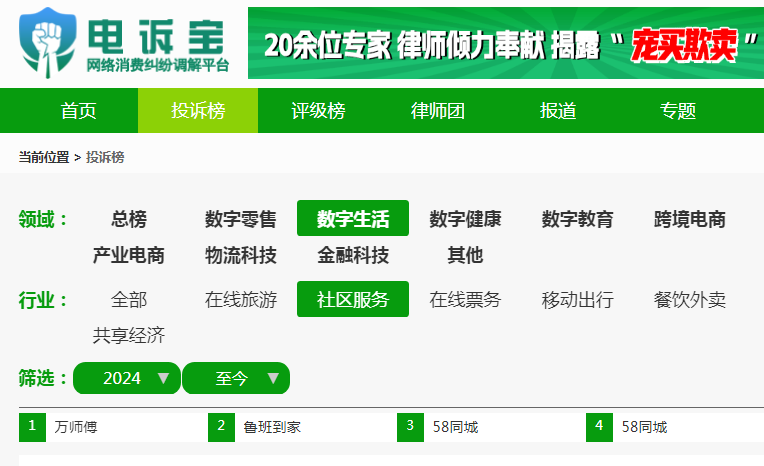
Task: Select 数字健康 domain filter
Action: pyautogui.click(x=465, y=219)
